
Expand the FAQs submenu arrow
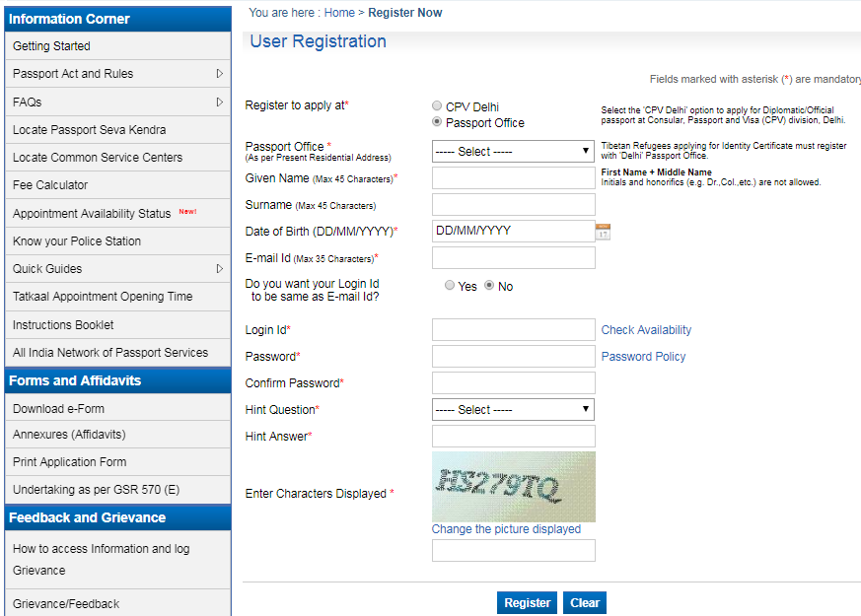point(220,102)
